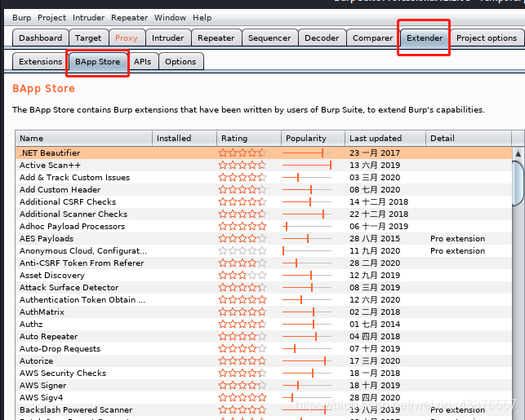This screenshot has height=420, width=525.
Task: Click Pro extension detail of AES Payloads
Action: pos(458,238)
